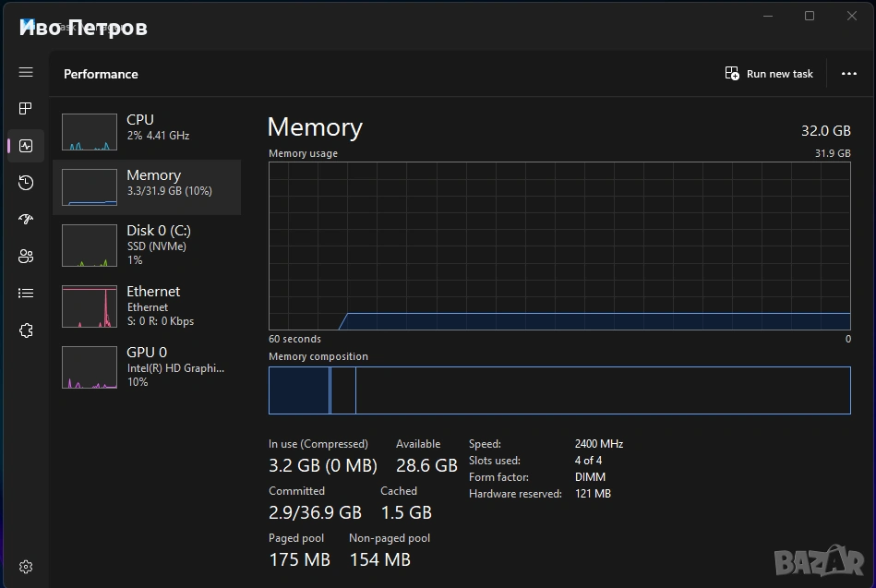This screenshot has width=876, height=588.
Task: Select the Performance page icon
Action: click(26, 146)
